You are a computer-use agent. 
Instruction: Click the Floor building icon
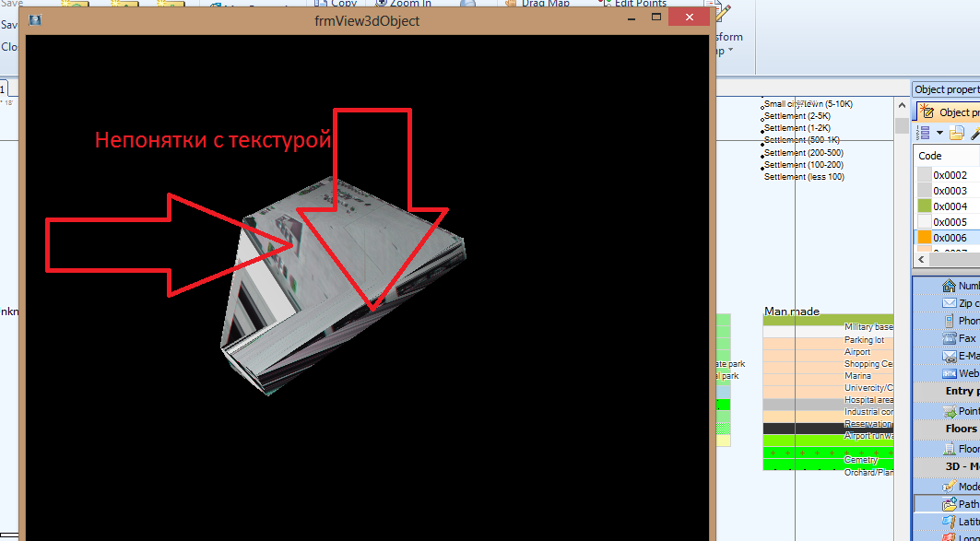point(949,449)
